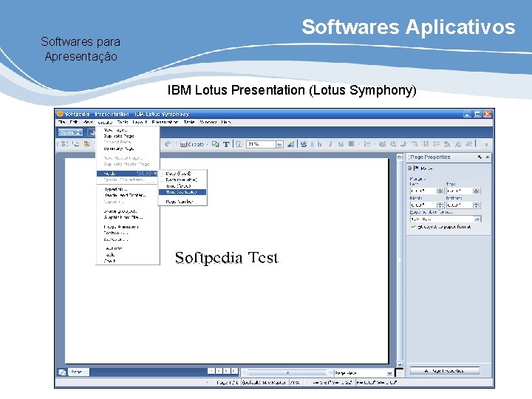Screen dimensions: 532x399
Task: Click the Page Properties button at bottom right
Action: tap(445, 371)
